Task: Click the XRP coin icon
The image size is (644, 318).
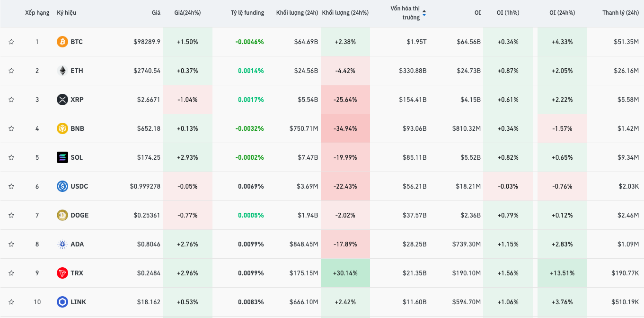Action: (62, 100)
